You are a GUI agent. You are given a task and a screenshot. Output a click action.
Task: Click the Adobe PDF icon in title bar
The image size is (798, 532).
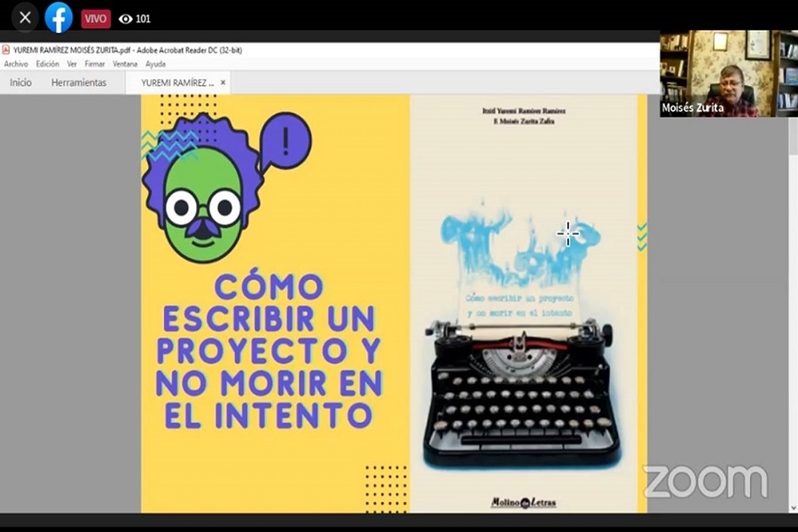6,51
